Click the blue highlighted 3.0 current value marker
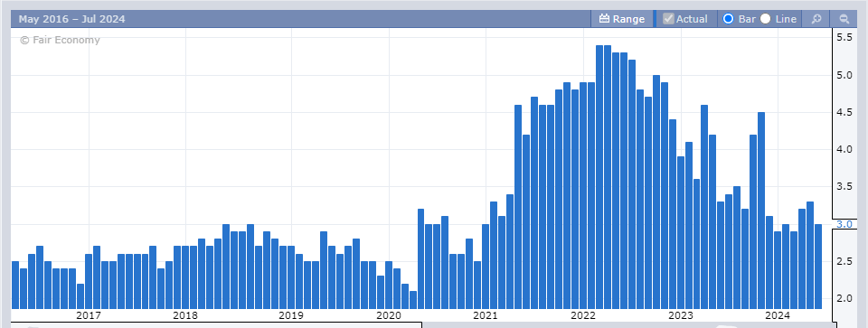This screenshot has width=868, height=328. click(x=844, y=225)
